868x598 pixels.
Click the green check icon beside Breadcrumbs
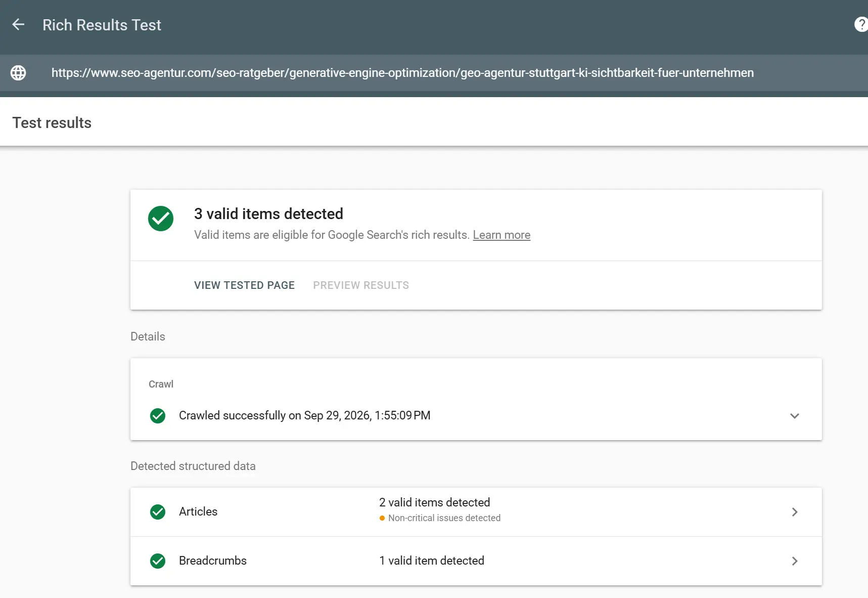[158, 561]
